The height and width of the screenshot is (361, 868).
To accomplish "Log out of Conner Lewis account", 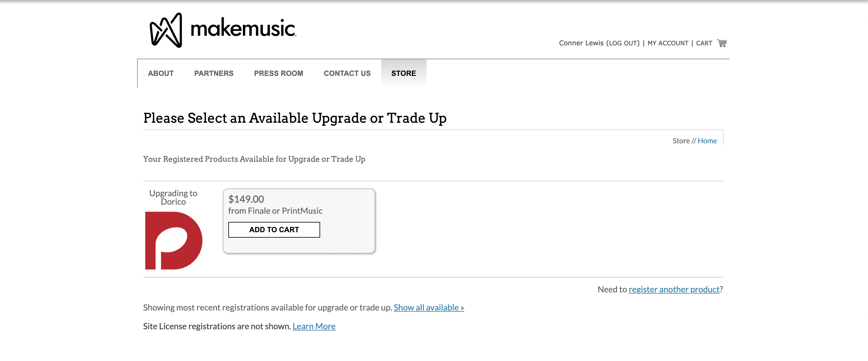I will tap(624, 43).
